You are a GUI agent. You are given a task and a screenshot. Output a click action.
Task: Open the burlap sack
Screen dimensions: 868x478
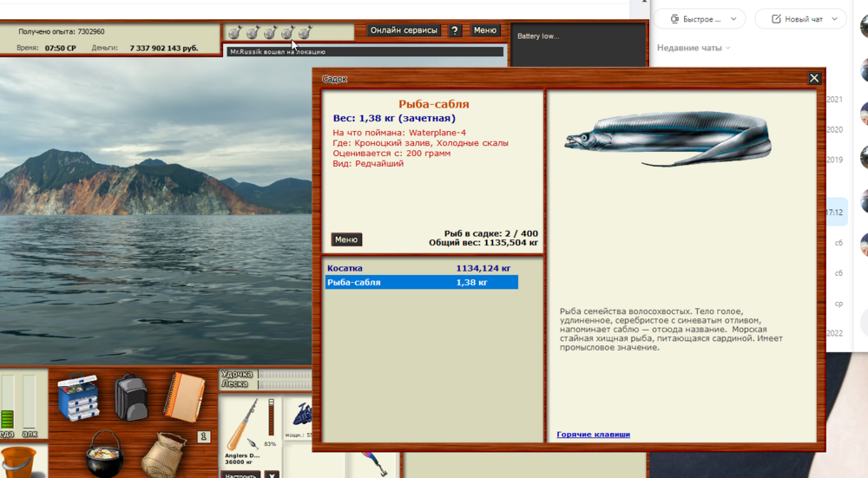(x=163, y=455)
